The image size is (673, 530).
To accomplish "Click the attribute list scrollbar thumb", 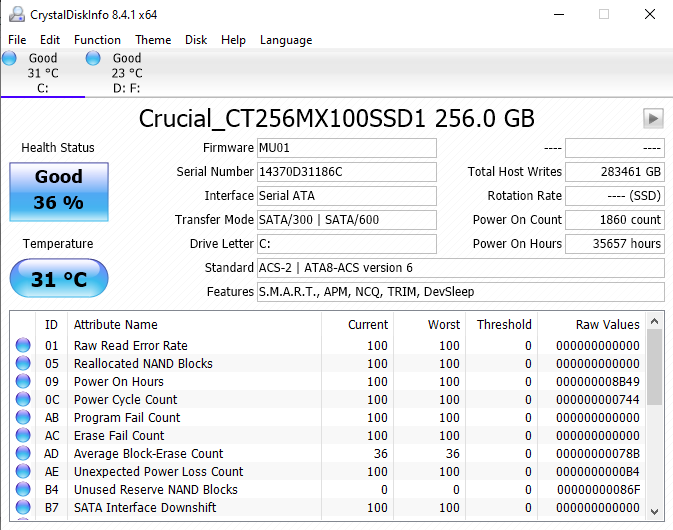I will tap(655, 367).
